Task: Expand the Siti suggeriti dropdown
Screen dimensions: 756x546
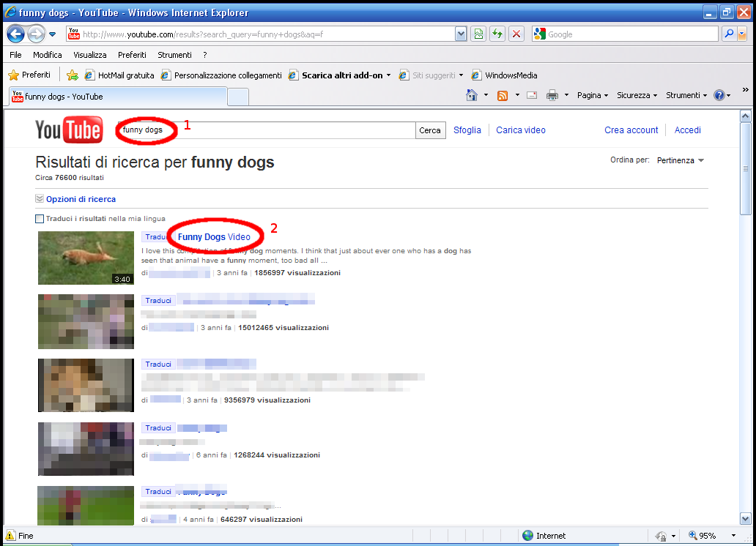Action: click(x=461, y=75)
